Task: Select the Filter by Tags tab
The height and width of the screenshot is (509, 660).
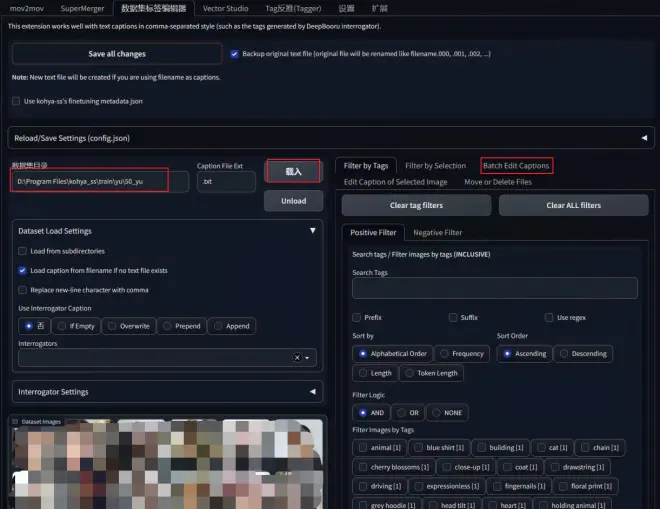Action: (366, 165)
